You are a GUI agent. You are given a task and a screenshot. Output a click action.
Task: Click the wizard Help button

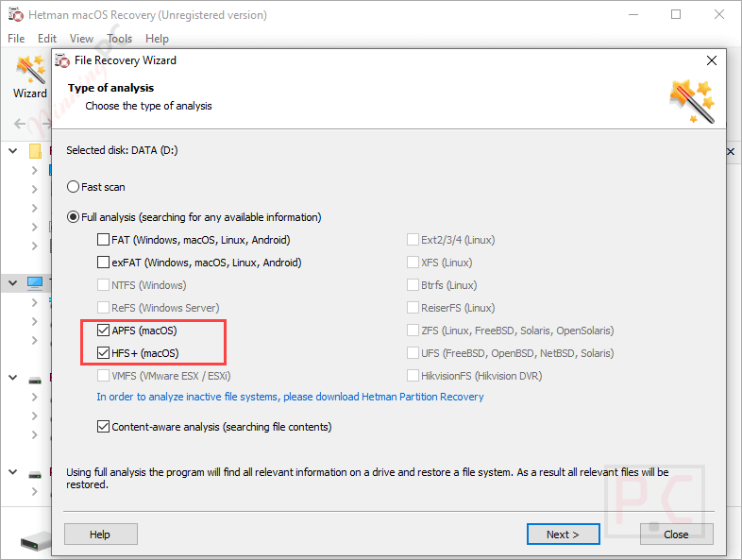(x=100, y=534)
